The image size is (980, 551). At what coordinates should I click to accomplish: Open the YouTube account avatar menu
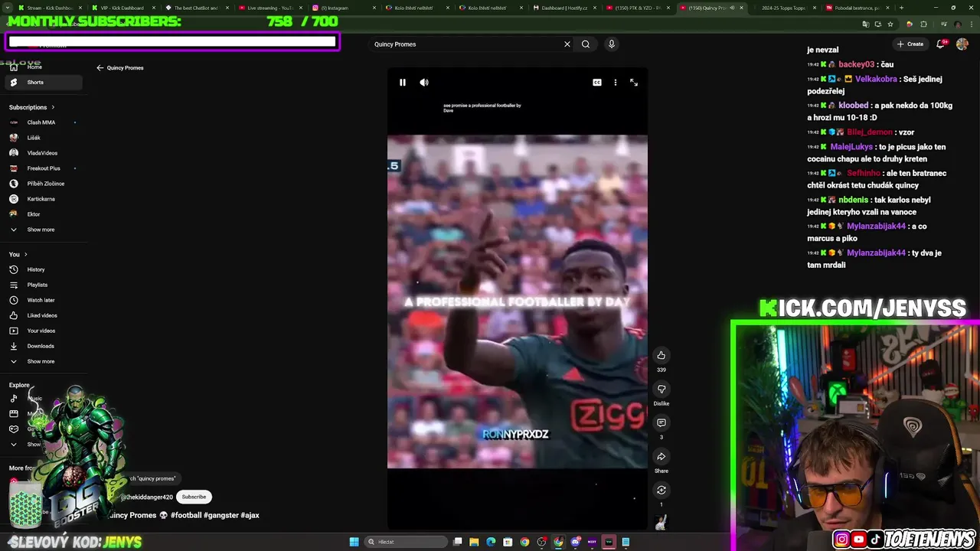tap(962, 44)
